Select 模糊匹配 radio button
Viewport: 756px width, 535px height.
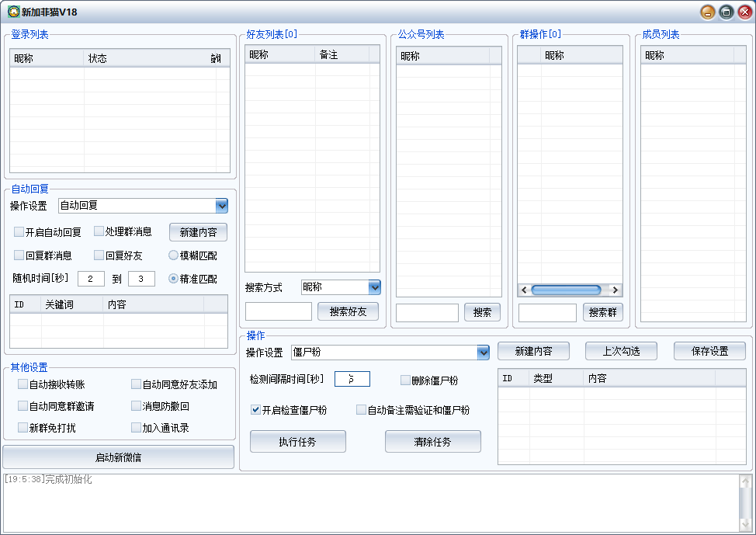point(174,255)
